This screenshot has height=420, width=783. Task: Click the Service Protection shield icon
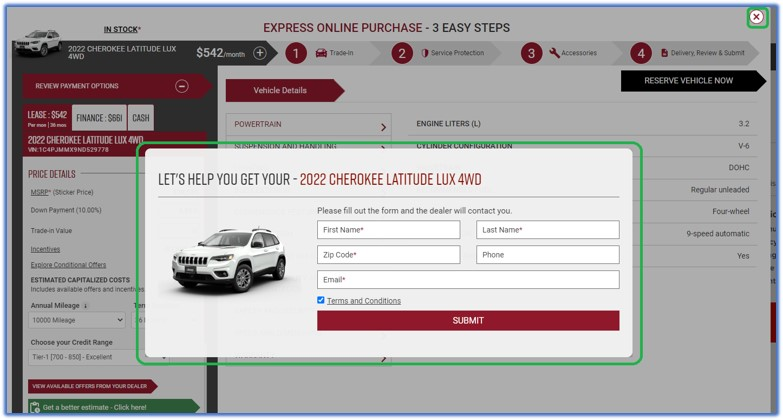pyautogui.click(x=424, y=53)
